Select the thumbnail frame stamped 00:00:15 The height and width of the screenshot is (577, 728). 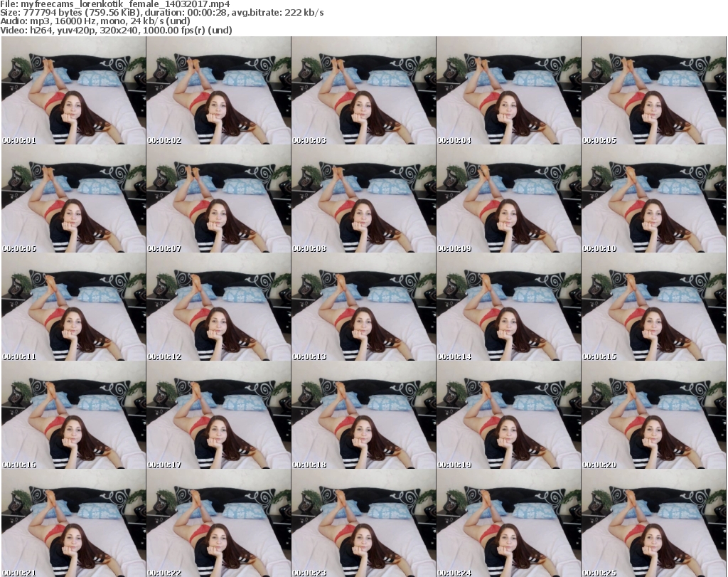[x=654, y=307]
